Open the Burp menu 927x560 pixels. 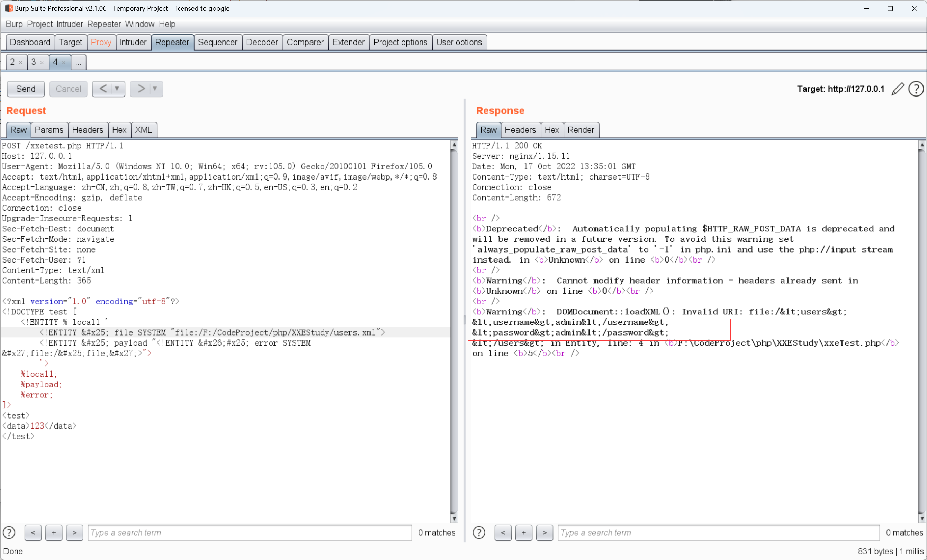[x=14, y=24]
